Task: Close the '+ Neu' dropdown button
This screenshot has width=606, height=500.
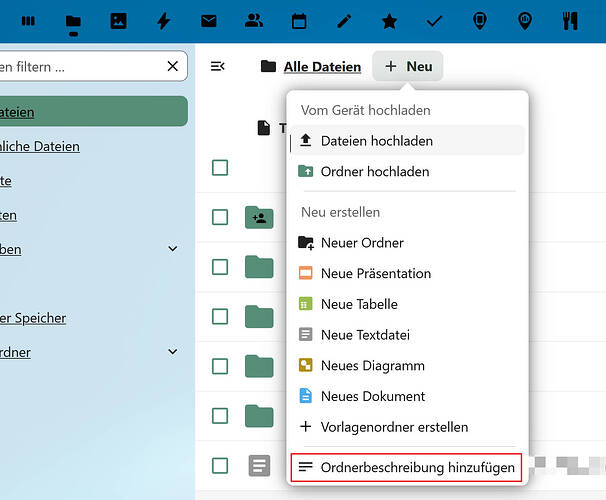Action: tap(408, 66)
